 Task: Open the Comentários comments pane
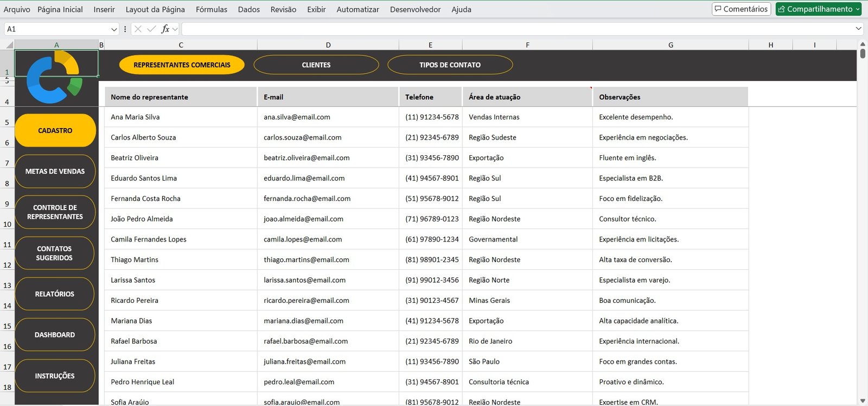coord(741,9)
